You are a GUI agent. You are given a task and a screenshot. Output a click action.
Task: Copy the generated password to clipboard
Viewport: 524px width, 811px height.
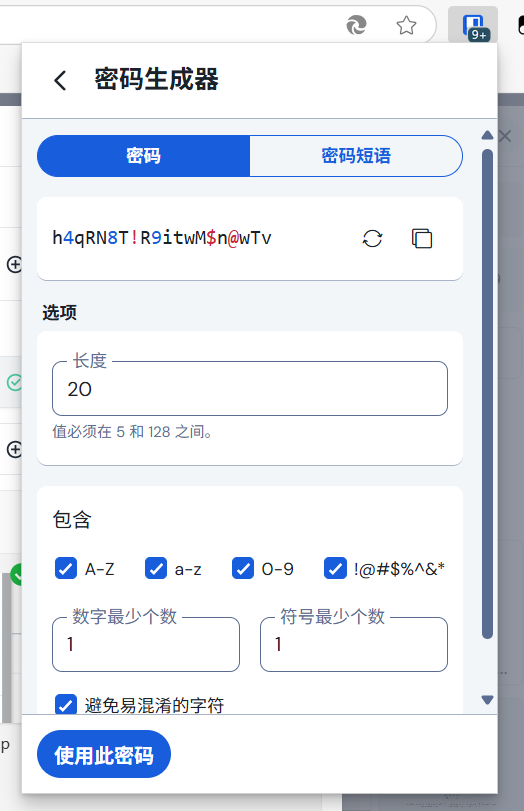click(422, 238)
